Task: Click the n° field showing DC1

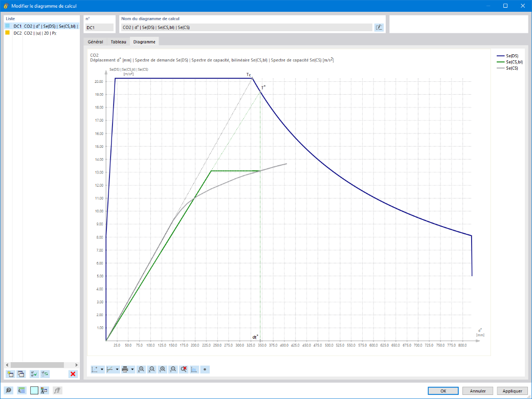Action: coord(99,28)
